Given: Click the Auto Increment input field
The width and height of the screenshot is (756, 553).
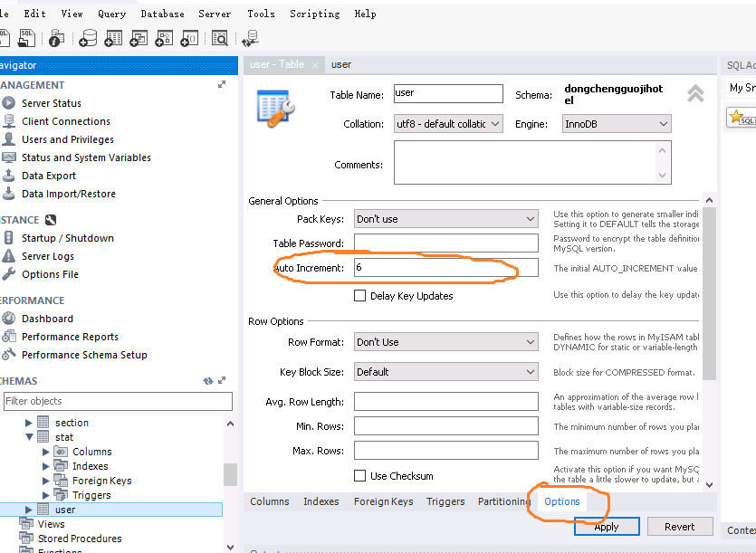Looking at the screenshot, I should [x=446, y=268].
